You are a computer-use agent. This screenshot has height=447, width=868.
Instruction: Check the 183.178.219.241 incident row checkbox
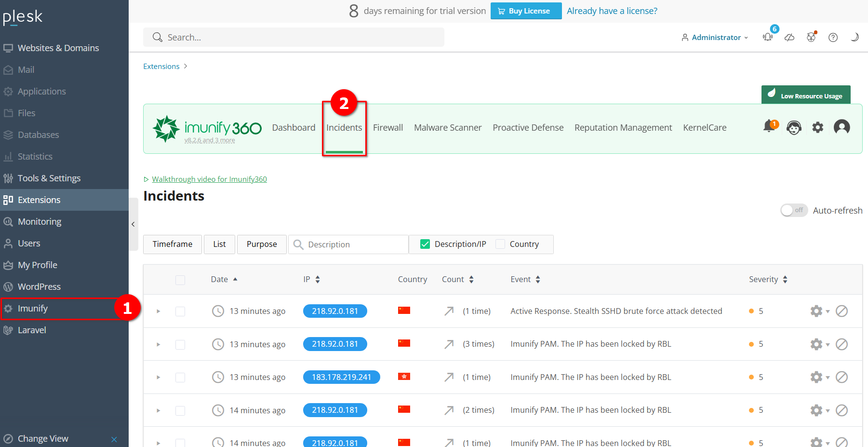pyautogui.click(x=180, y=377)
